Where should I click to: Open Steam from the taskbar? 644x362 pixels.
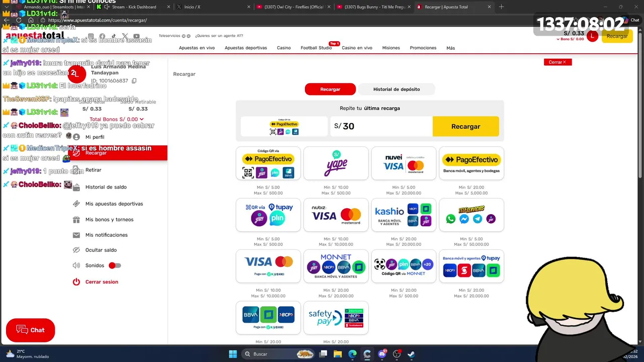[411, 354]
